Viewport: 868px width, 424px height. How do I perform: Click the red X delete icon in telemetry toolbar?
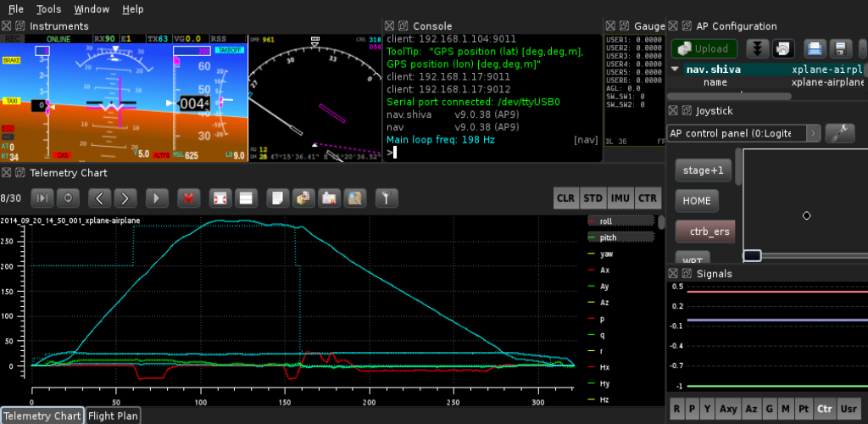189,198
